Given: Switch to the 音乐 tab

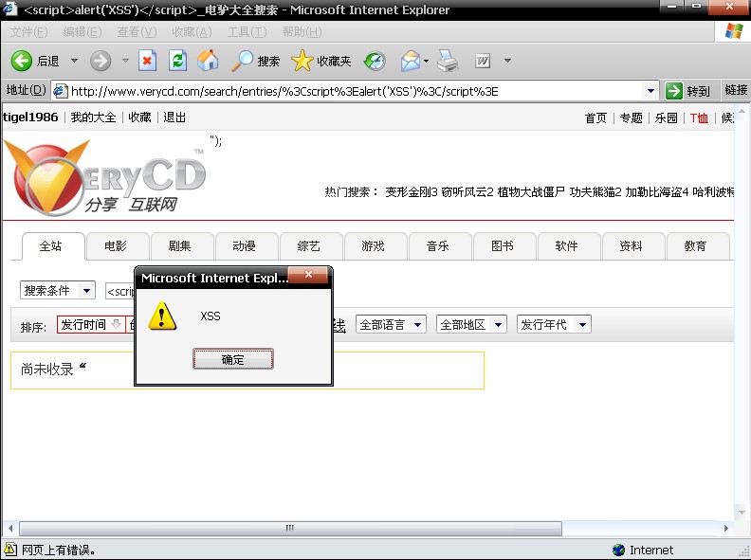Looking at the screenshot, I should 438,246.
